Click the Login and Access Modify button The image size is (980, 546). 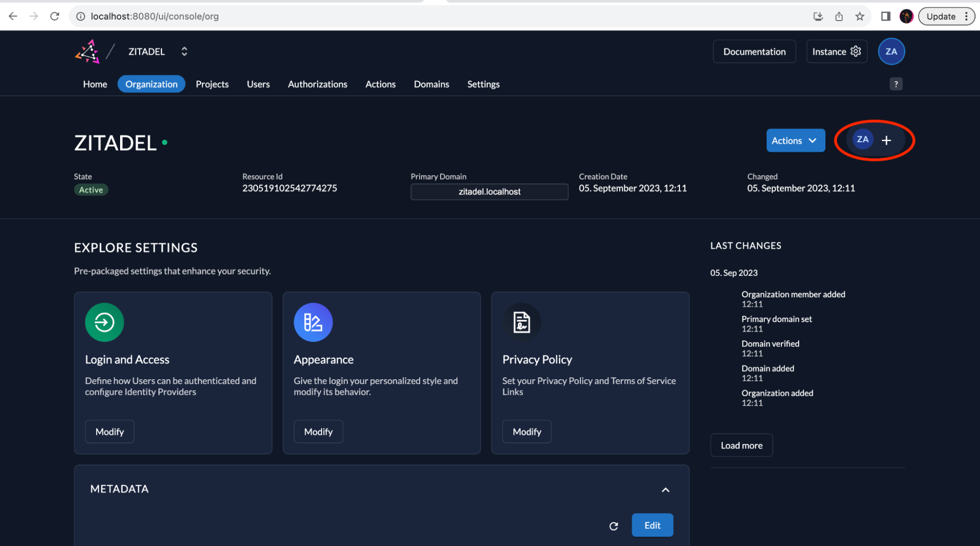click(x=109, y=431)
